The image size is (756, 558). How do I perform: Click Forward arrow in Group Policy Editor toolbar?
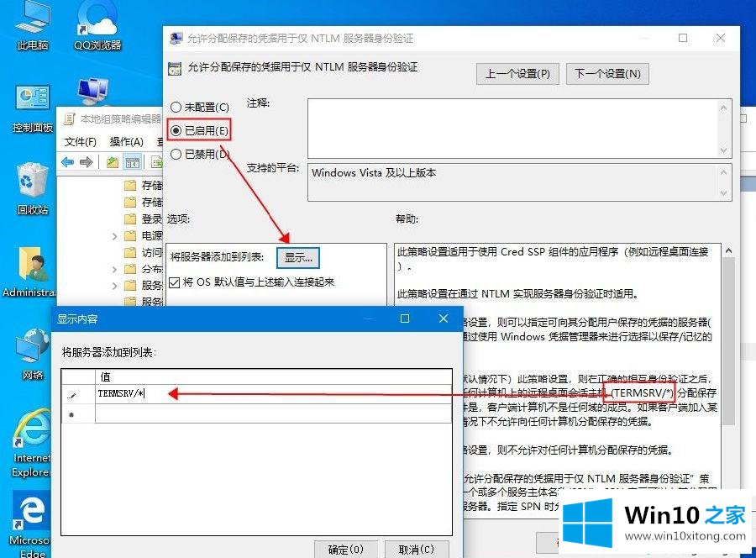tap(86, 162)
